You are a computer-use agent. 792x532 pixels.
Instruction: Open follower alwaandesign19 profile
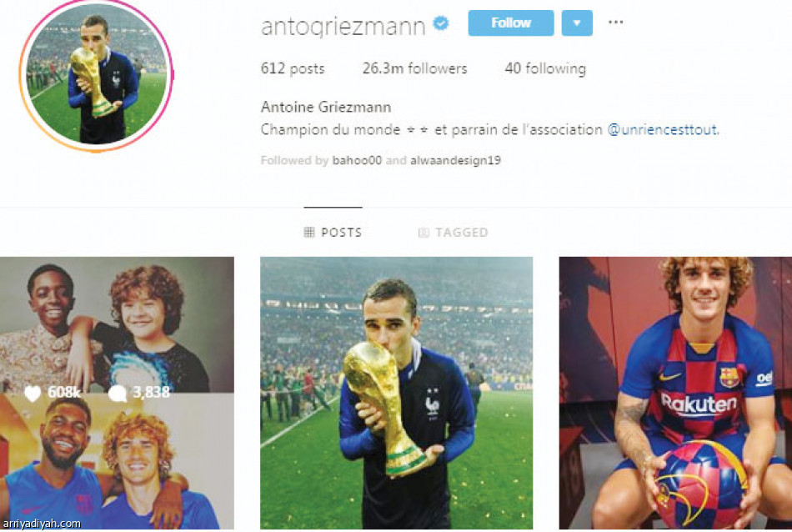455,161
